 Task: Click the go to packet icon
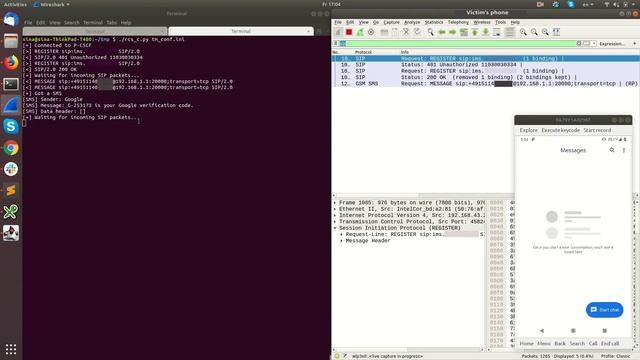464,32
